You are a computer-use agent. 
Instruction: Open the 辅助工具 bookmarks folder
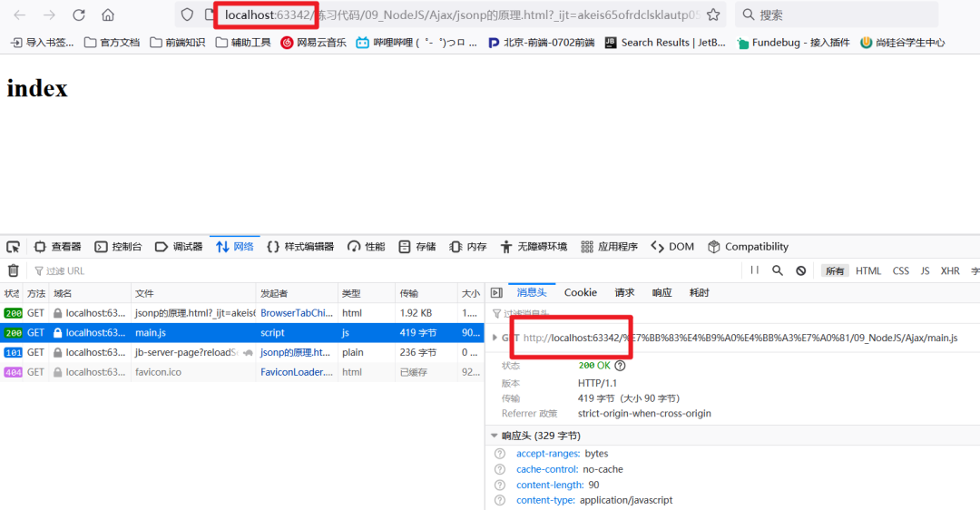click(x=243, y=43)
